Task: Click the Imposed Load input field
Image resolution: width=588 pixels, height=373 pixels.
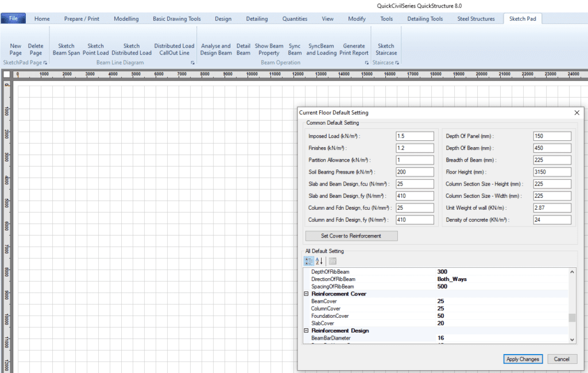Action: (x=415, y=136)
